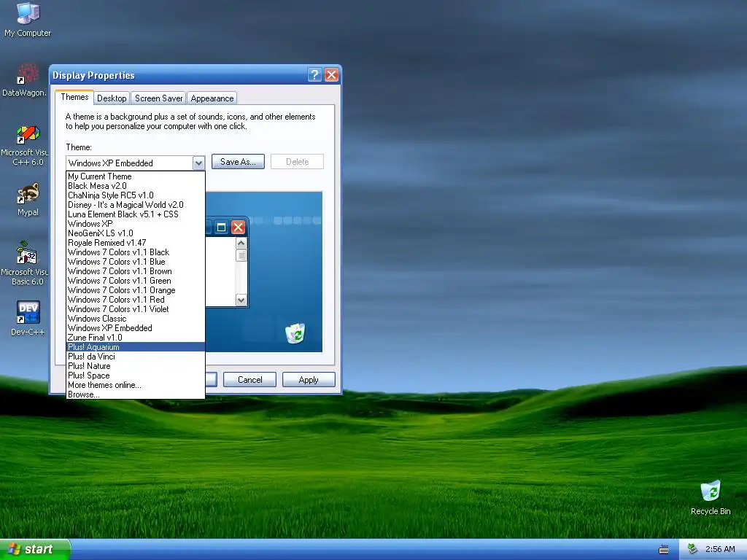
Task: Choose Disney - It's a Magical World v2.0
Action: [x=135, y=205]
